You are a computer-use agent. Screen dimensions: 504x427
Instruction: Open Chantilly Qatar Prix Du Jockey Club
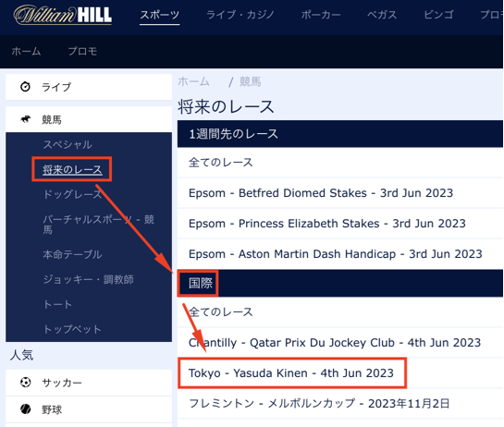[335, 343]
